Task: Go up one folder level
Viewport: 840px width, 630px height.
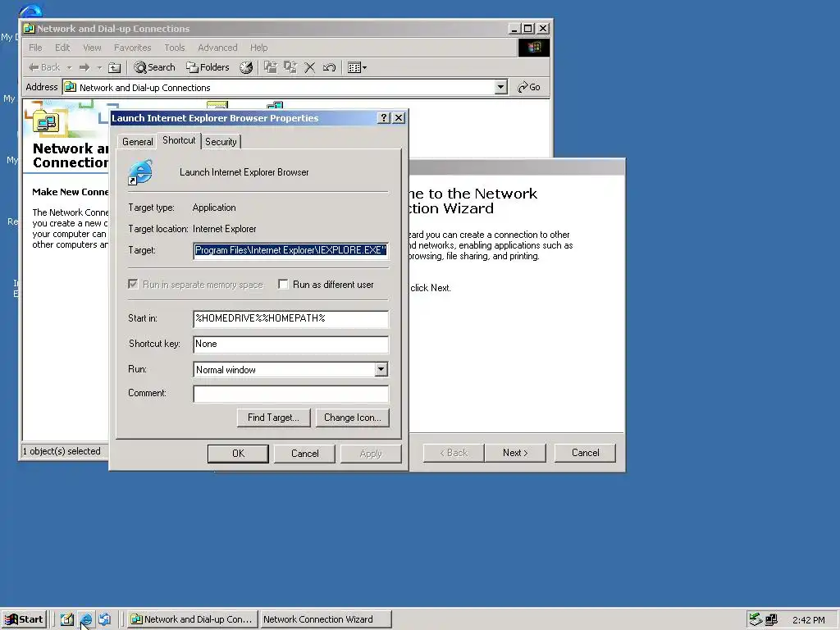Action: coord(115,67)
